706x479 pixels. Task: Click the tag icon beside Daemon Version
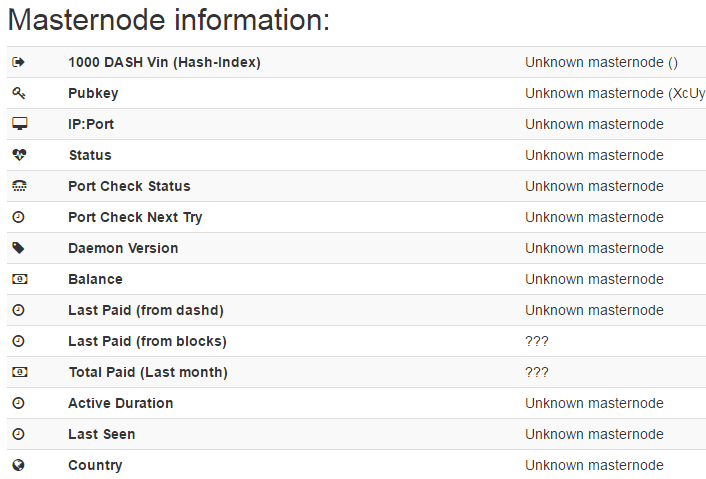click(18, 248)
